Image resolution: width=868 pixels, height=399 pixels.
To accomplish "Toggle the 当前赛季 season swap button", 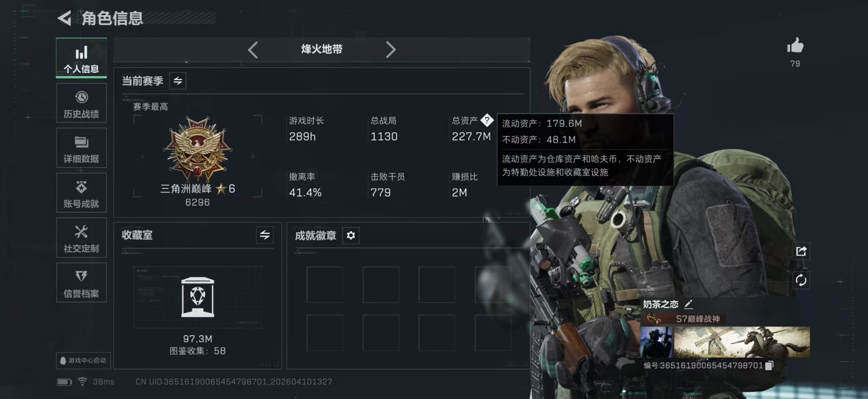I will [x=178, y=81].
